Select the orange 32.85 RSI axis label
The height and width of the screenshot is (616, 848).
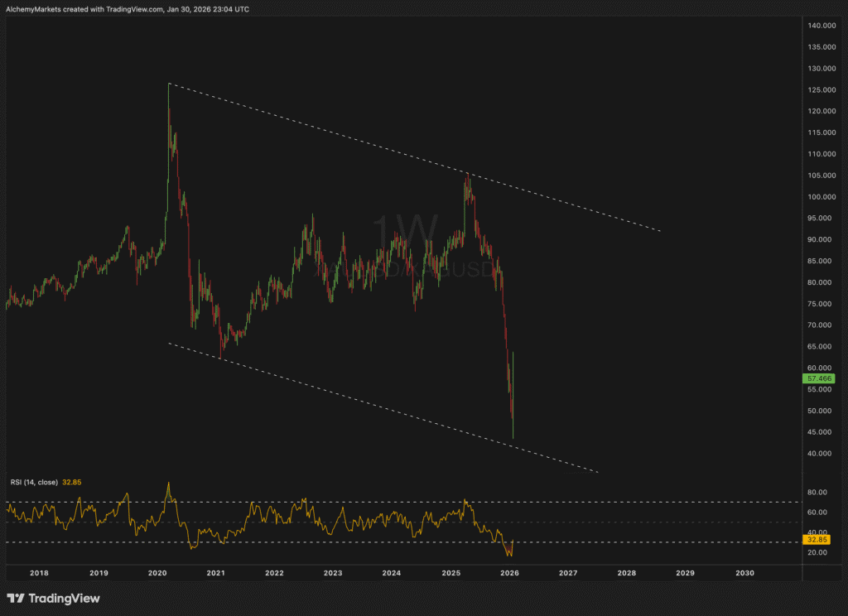(818, 538)
